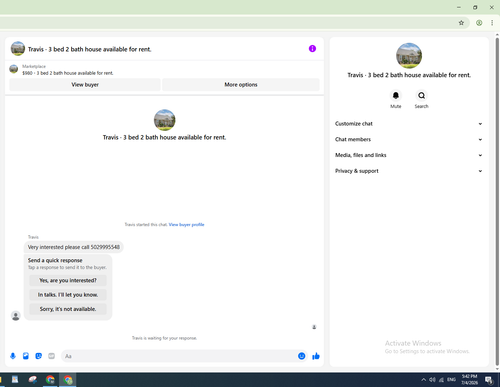Click Travis's avatar beside quick responses
The width and height of the screenshot is (500, 387).
tap(16, 315)
